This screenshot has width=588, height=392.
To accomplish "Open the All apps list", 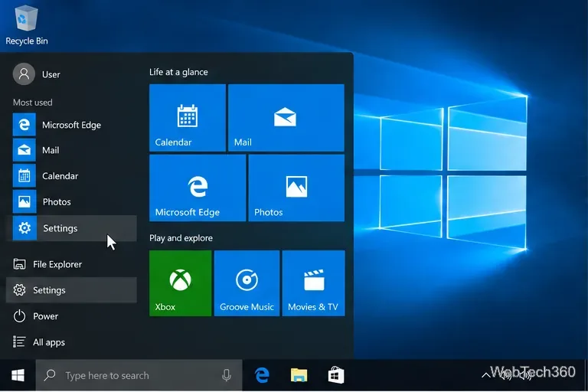I will click(71, 342).
